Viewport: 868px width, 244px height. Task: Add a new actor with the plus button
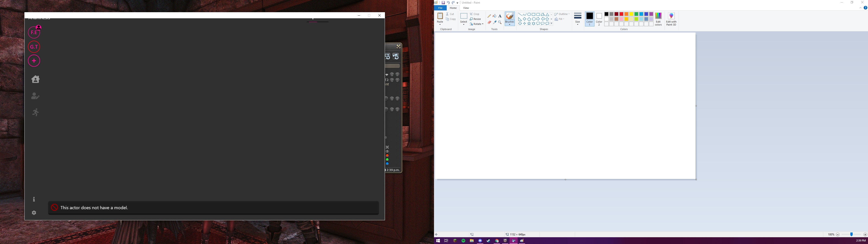34,61
